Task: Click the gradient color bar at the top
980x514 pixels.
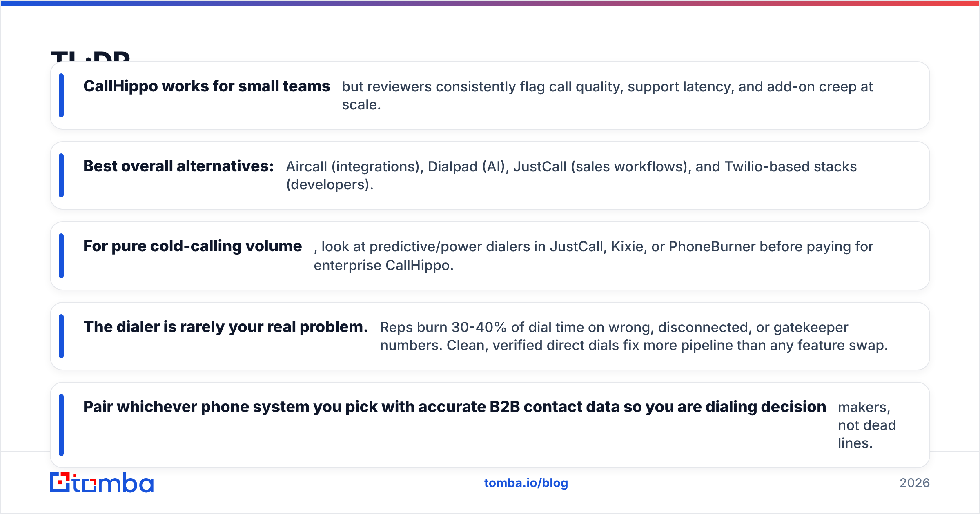Action: 490,3
